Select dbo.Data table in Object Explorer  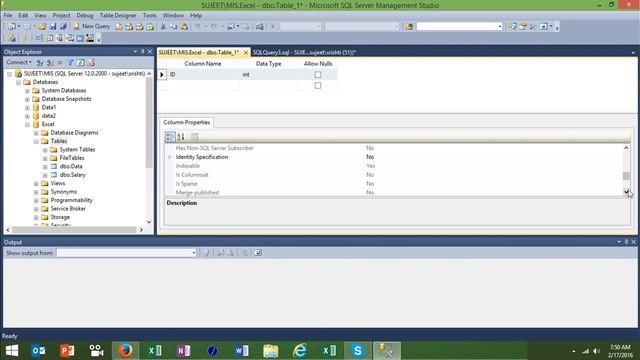[x=71, y=167]
